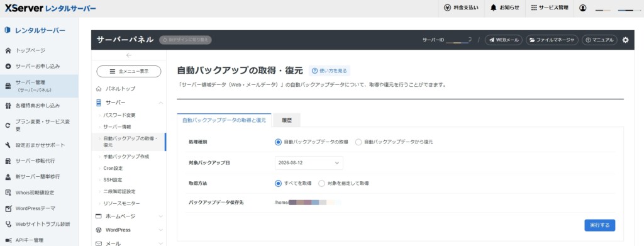Collapse サーバー section chevron
The width and height of the screenshot is (644, 246).
[x=160, y=103]
